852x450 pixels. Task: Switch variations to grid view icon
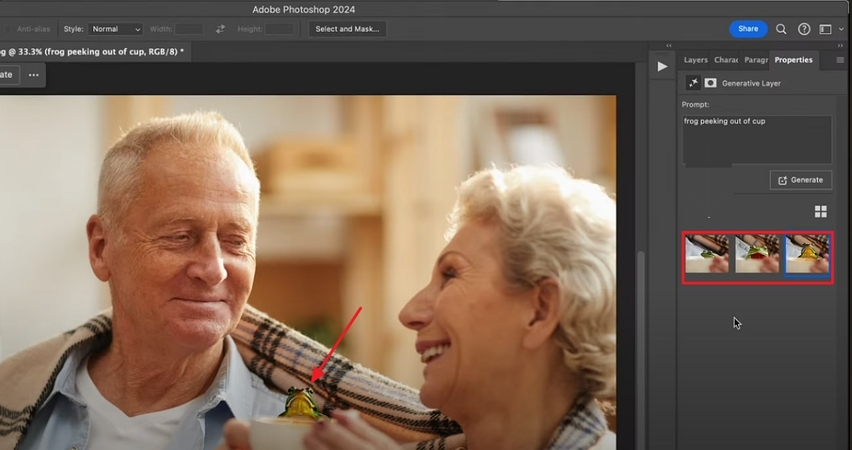820,211
